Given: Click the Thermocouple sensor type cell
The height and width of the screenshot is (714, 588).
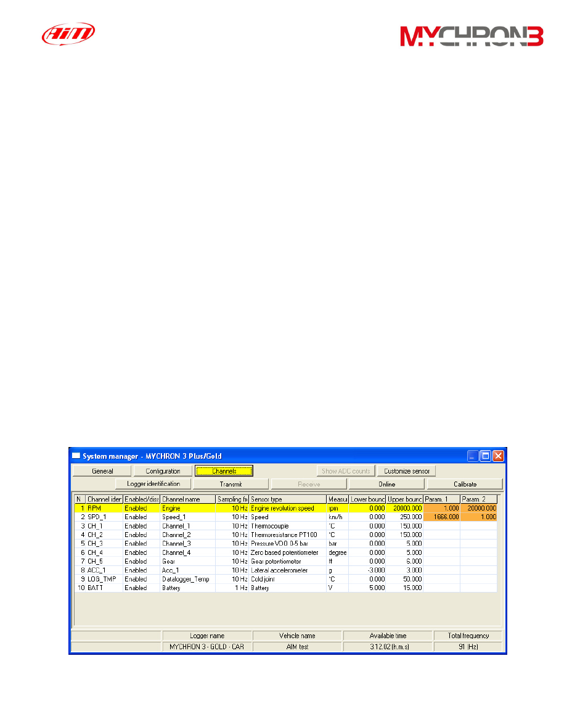Looking at the screenshot, I should point(288,526).
